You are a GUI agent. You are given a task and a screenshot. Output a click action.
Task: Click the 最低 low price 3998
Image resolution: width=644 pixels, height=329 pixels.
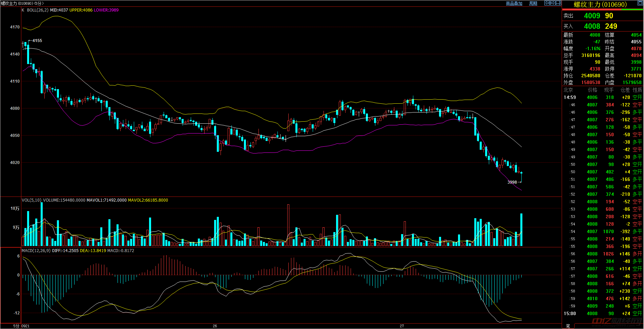pos(636,62)
